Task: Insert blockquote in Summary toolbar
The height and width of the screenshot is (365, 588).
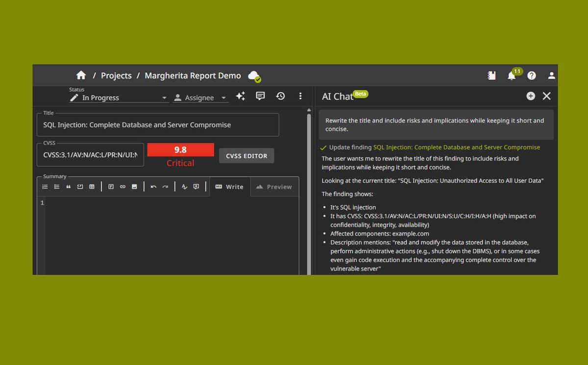Action: click(69, 187)
